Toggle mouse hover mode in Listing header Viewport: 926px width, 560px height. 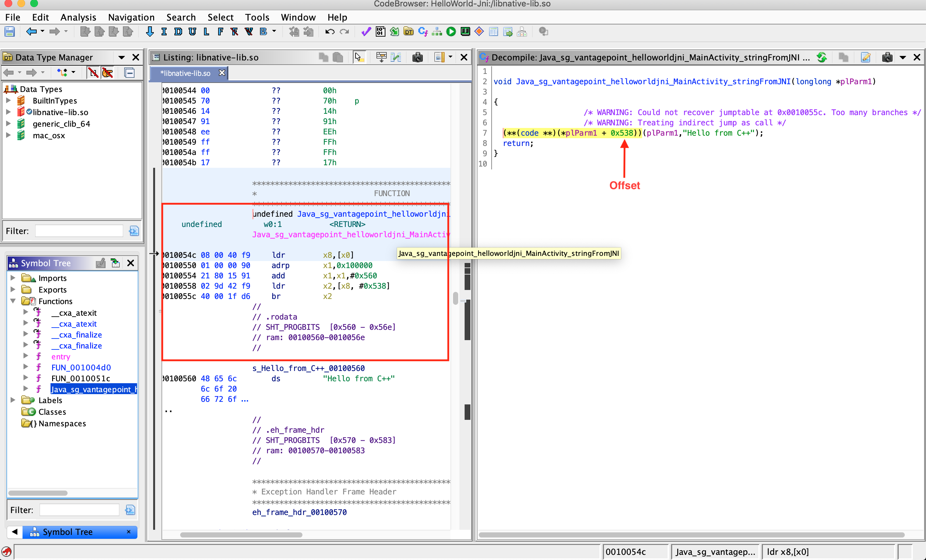tap(358, 58)
